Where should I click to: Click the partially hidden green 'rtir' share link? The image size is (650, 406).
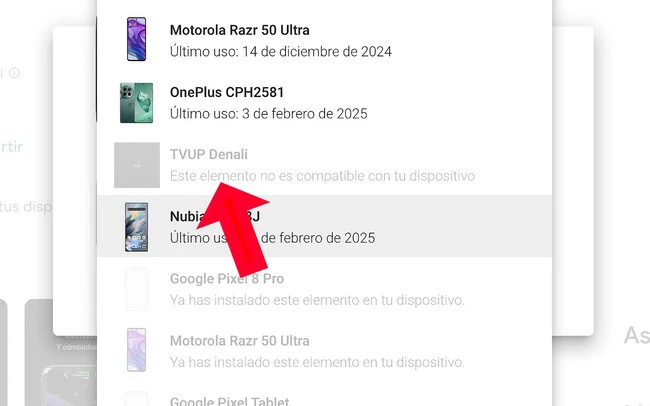tap(12, 146)
